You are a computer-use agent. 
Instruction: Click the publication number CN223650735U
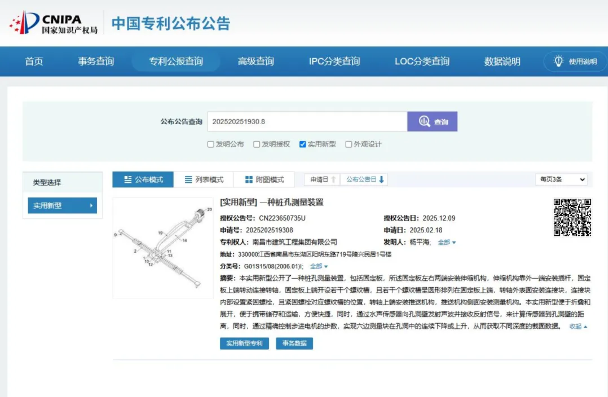[x=282, y=218]
